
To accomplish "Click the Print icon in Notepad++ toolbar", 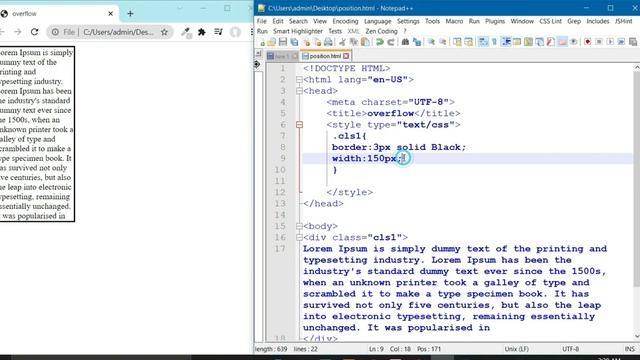I will [328, 42].
